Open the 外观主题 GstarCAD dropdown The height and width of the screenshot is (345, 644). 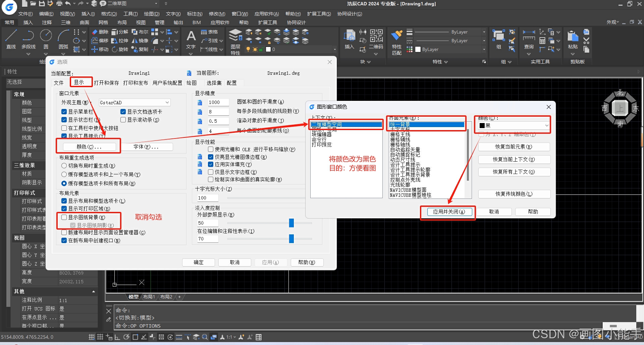tap(135, 103)
